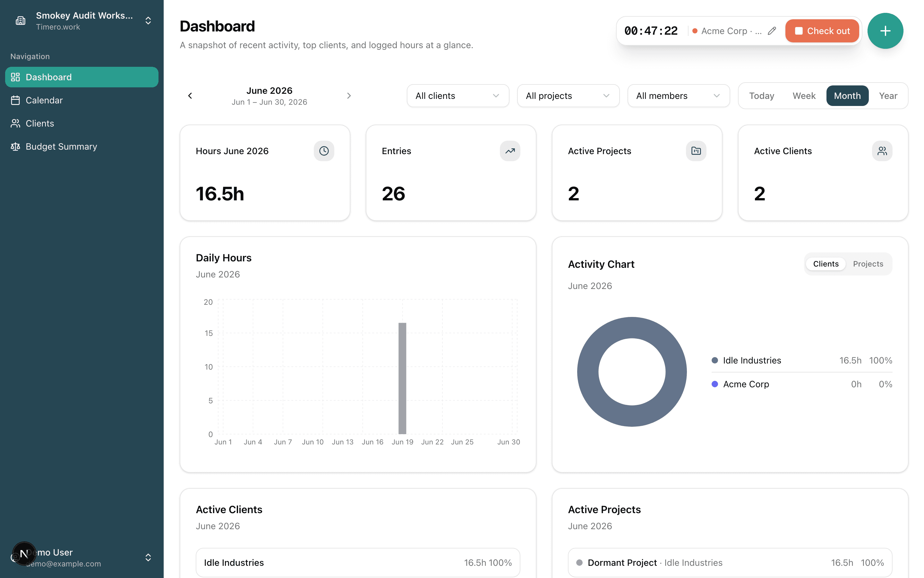The height and width of the screenshot is (578, 924).
Task: Go to previous month with left arrow
Action: pos(190,96)
